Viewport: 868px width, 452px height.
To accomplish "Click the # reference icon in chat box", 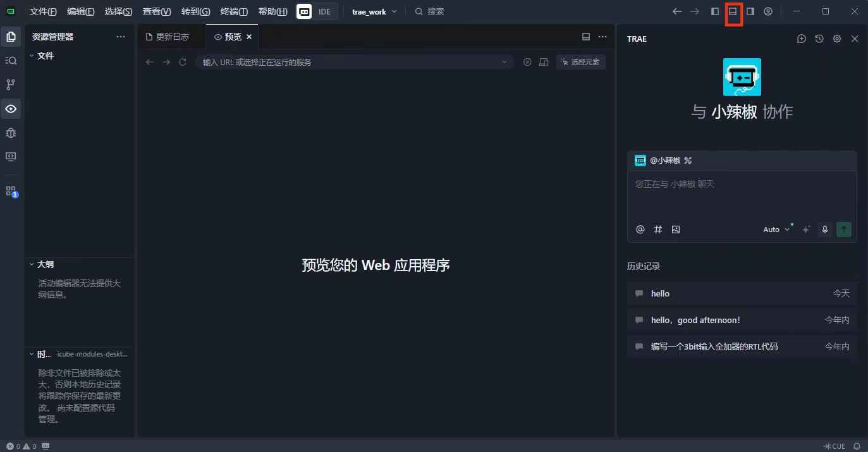I will (x=657, y=229).
